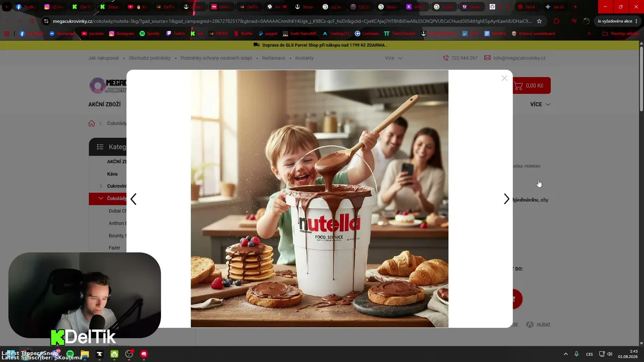Viewport: 644px width, 362px height.
Task: Click the Čokolády breadcrumb link
Action: click(x=117, y=123)
